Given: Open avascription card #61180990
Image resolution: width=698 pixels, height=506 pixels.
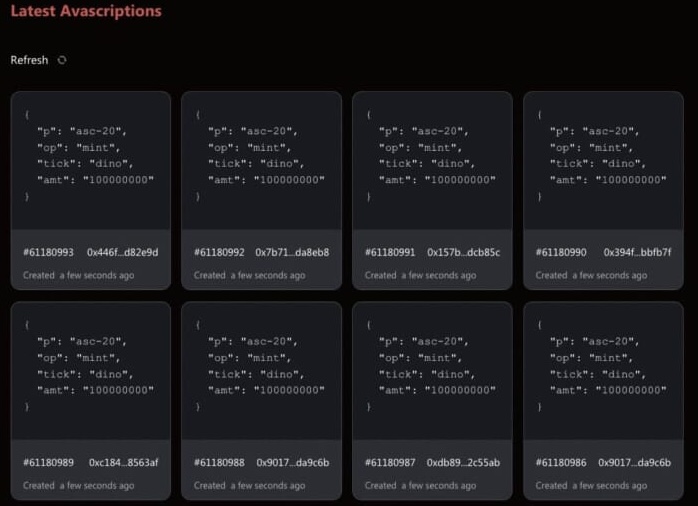Looking at the screenshot, I should pos(603,190).
